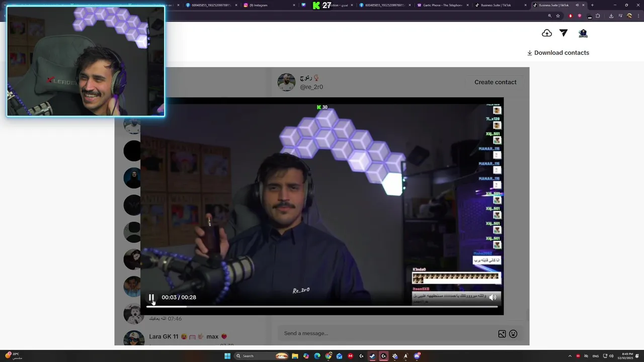Image resolution: width=644 pixels, height=362 pixels.
Task: Click Download contacts link
Action: [558, 53]
